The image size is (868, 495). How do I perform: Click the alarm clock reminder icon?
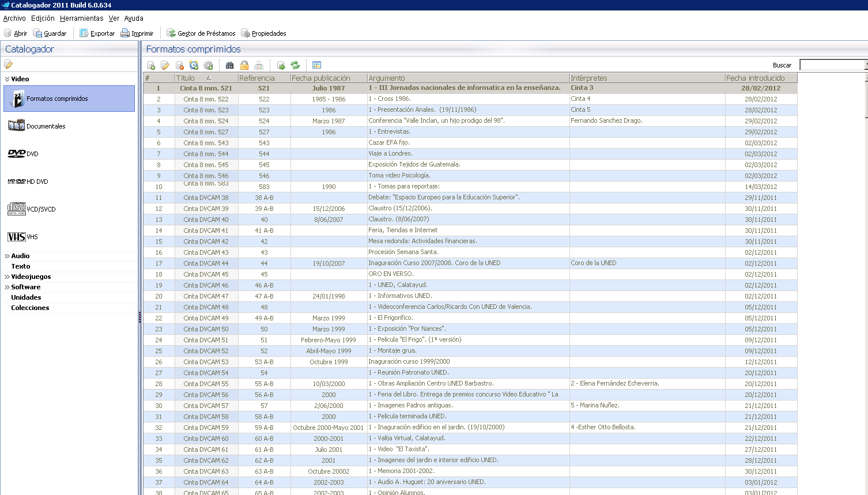click(194, 66)
